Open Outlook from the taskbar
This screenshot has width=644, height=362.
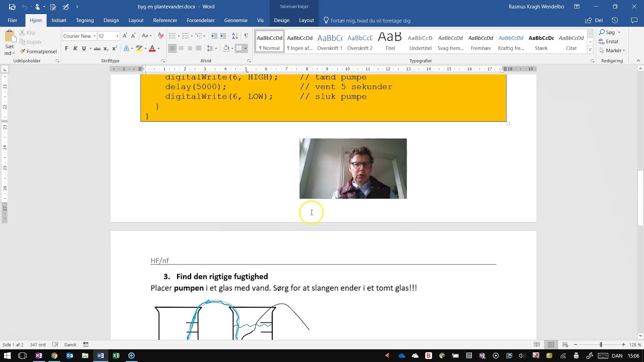70,355
